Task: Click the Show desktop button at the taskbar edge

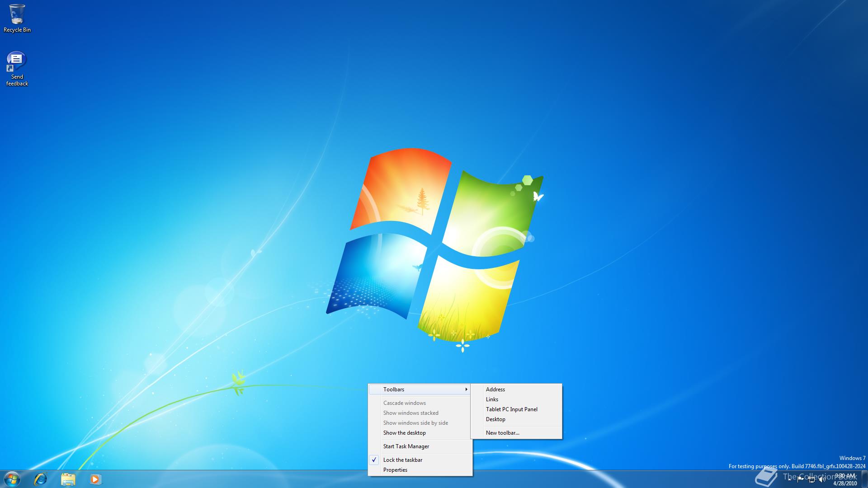Action: click(x=864, y=479)
